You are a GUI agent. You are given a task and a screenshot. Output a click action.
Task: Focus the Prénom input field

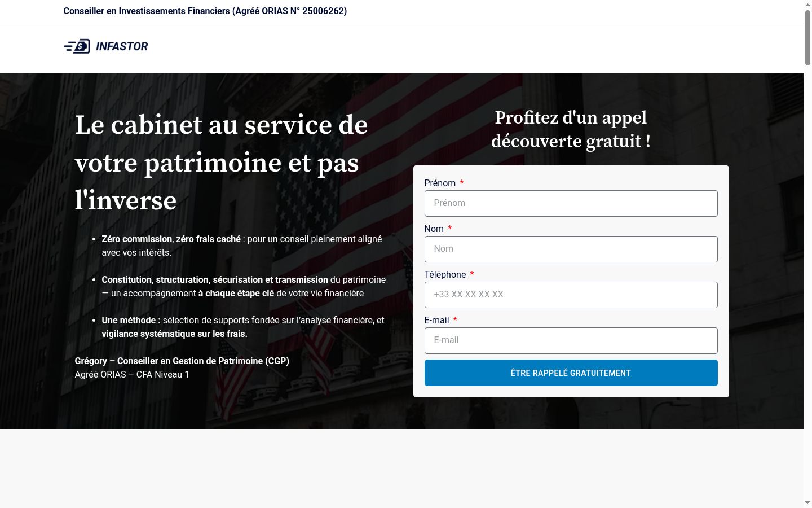tap(571, 203)
